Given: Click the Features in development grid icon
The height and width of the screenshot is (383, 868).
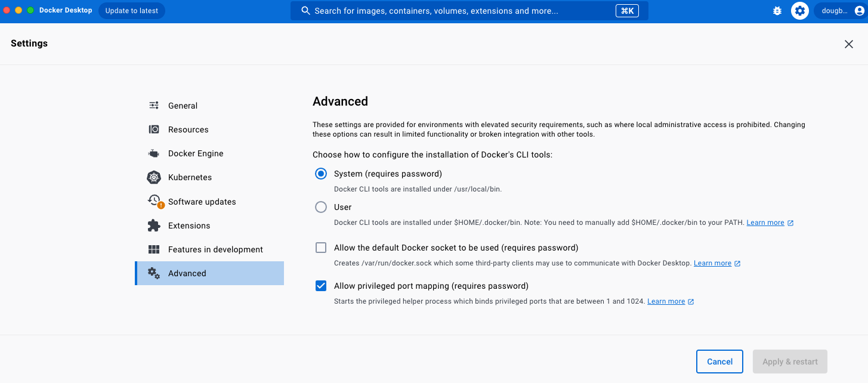Looking at the screenshot, I should click(154, 249).
